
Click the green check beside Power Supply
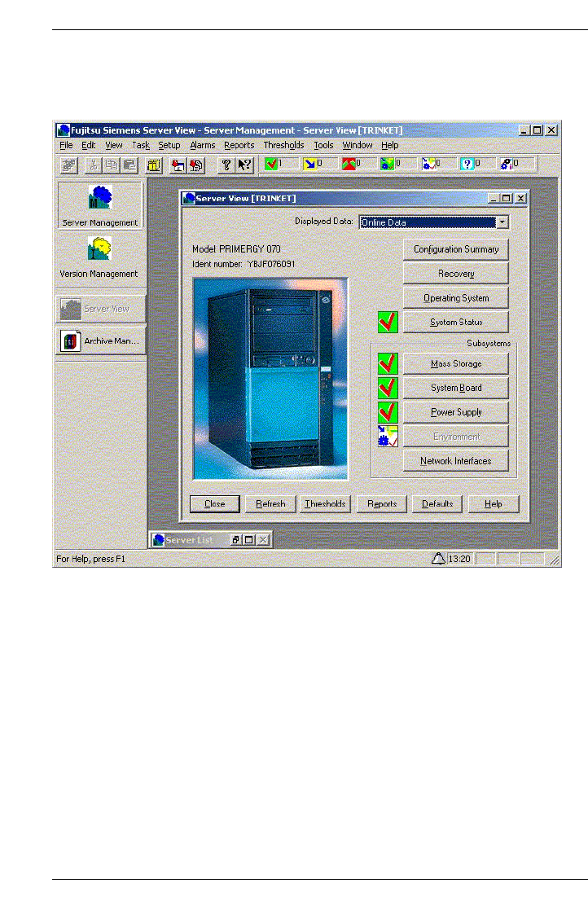point(388,412)
